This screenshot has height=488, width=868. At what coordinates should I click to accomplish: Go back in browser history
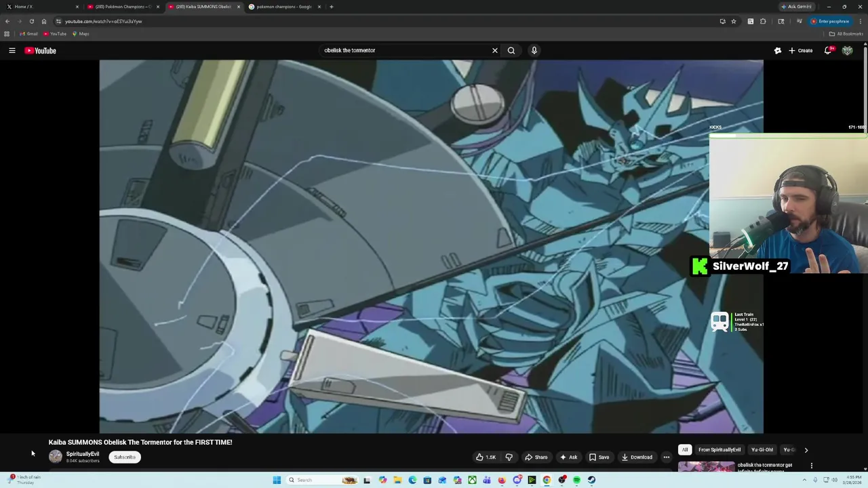pyautogui.click(x=7, y=21)
